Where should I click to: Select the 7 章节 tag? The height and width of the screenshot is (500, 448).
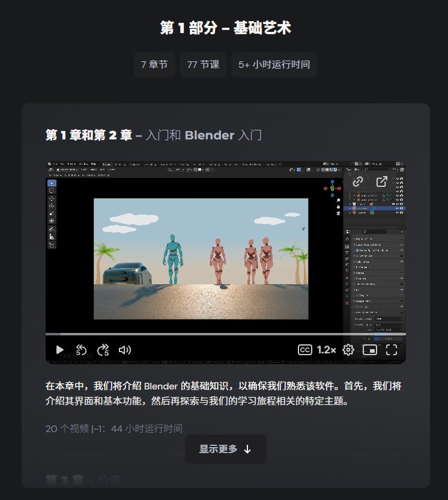(x=154, y=64)
